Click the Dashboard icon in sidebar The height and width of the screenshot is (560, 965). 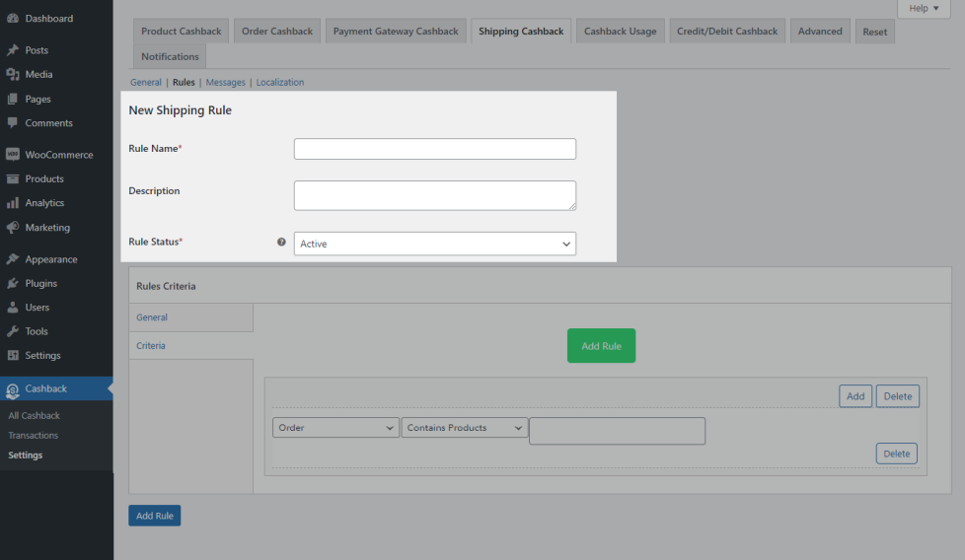click(13, 19)
